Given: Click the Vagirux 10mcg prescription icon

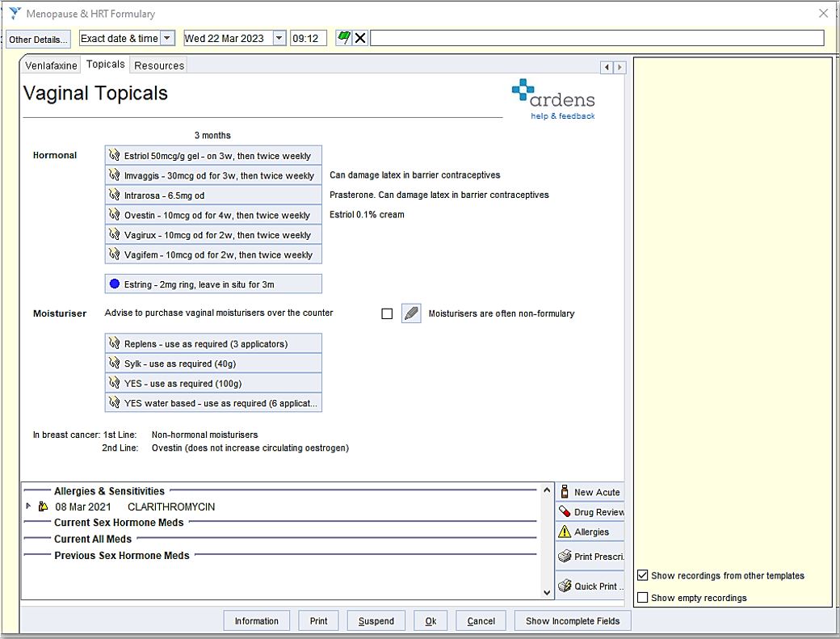Looking at the screenshot, I should pos(114,234).
